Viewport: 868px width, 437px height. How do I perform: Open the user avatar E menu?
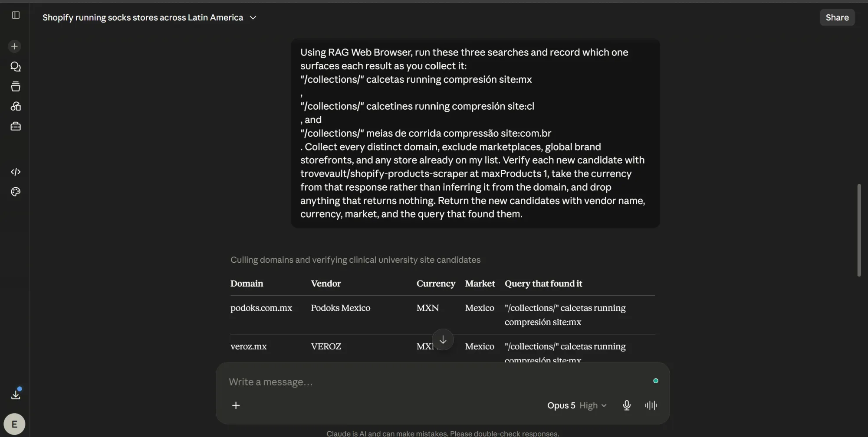tap(14, 424)
